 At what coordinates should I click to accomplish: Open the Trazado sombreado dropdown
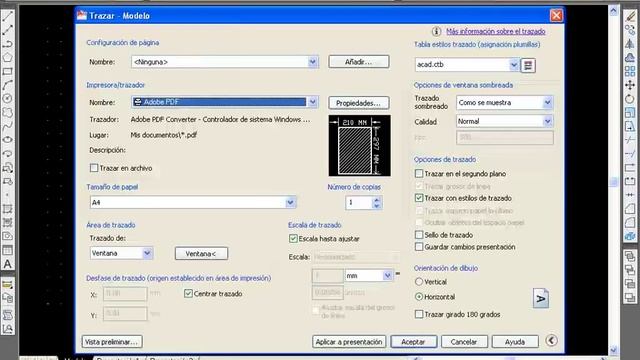tap(547, 103)
